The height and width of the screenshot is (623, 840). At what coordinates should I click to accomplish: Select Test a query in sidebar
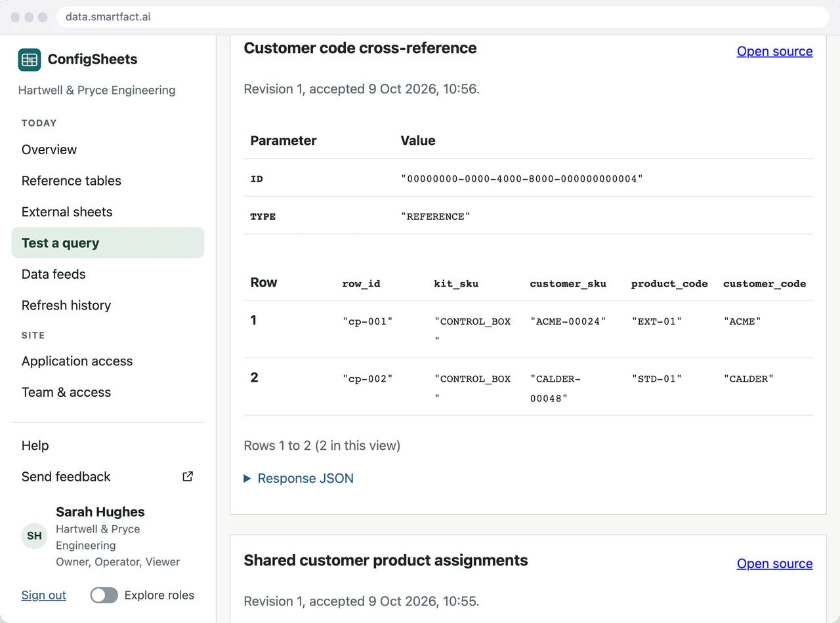coord(108,243)
